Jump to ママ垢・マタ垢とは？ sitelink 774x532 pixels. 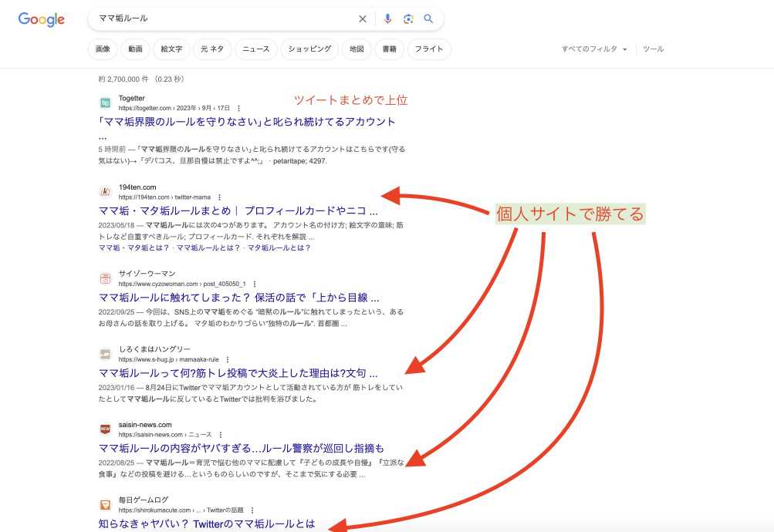point(134,248)
